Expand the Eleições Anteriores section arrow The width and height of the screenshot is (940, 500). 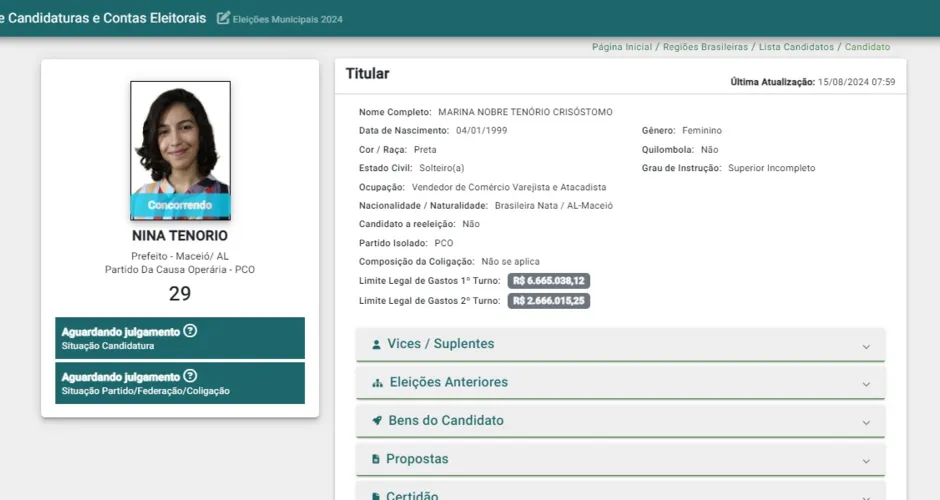coord(866,384)
